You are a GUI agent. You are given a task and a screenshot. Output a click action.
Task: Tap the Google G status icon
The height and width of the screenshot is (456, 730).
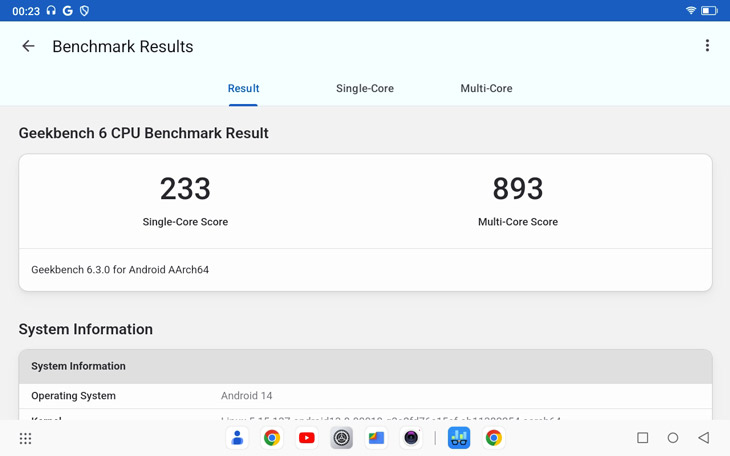click(x=68, y=10)
